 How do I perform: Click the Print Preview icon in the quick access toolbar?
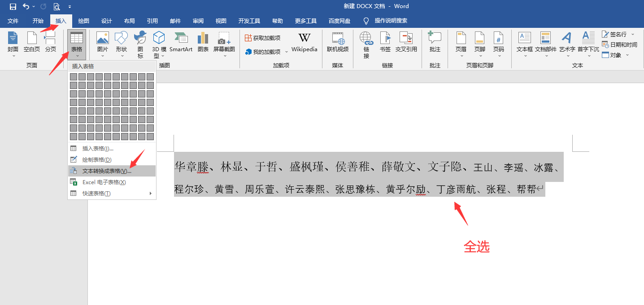click(x=57, y=6)
